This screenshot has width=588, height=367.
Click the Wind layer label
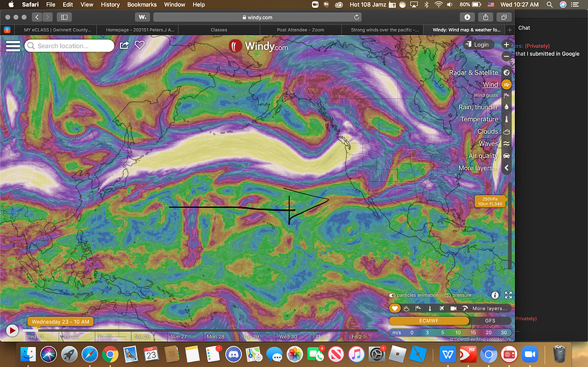coord(490,85)
